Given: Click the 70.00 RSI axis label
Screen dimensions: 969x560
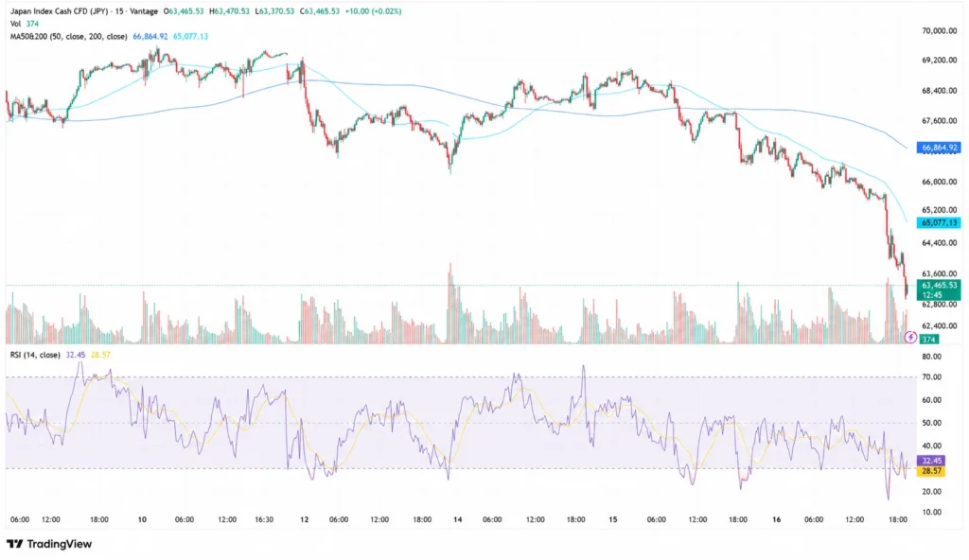Looking at the screenshot, I should pyautogui.click(x=931, y=377).
